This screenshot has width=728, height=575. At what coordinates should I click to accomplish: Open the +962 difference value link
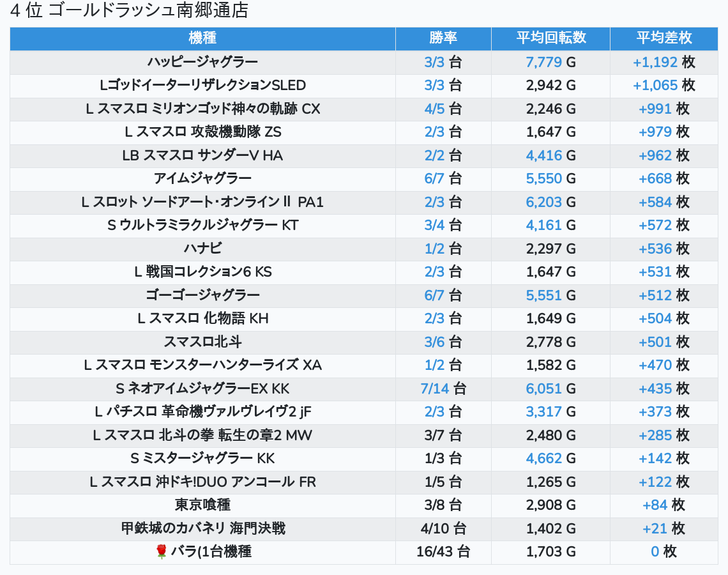click(x=655, y=155)
